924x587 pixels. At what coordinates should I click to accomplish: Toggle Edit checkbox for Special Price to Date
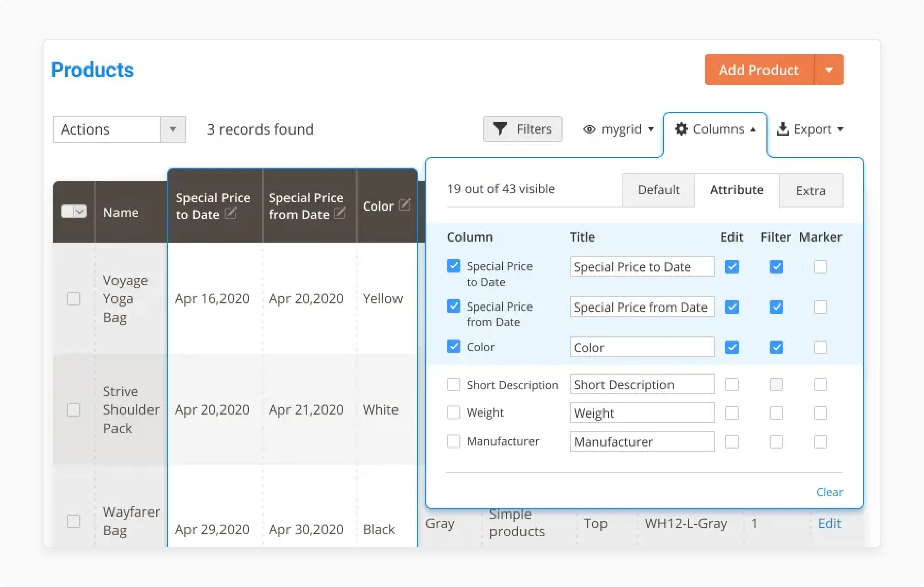732,267
